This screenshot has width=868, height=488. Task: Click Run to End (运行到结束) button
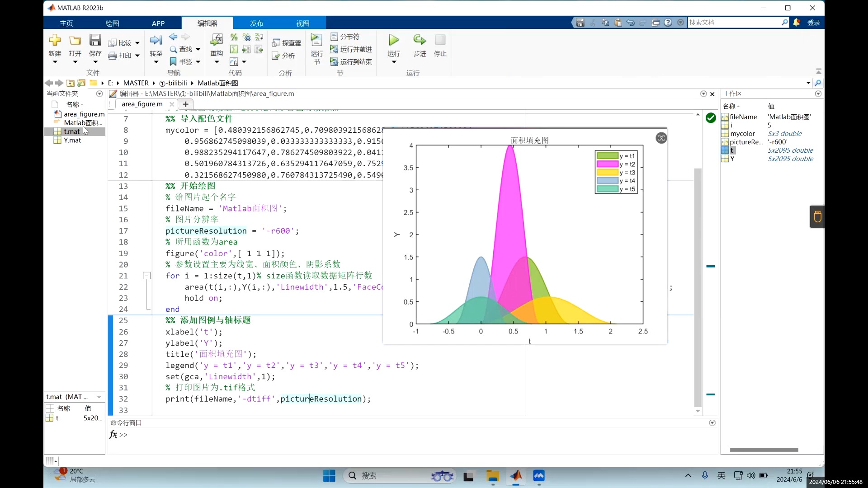pos(351,62)
